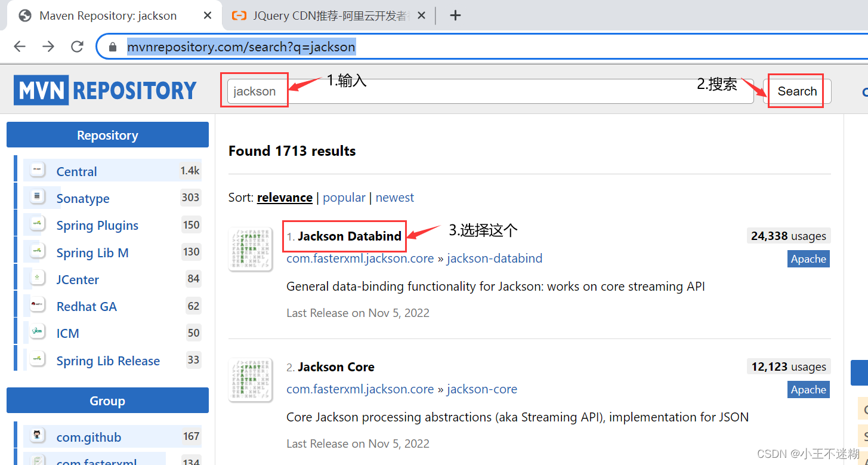Viewport: 868px width, 465px height.
Task: Click the ICM repository icon
Action: pos(38,332)
